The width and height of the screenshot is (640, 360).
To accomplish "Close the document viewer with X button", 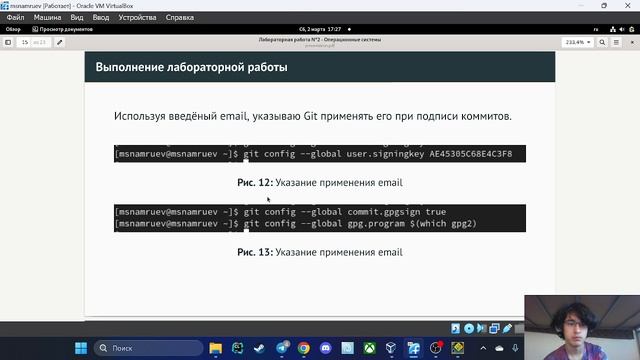I will tap(632, 42).
